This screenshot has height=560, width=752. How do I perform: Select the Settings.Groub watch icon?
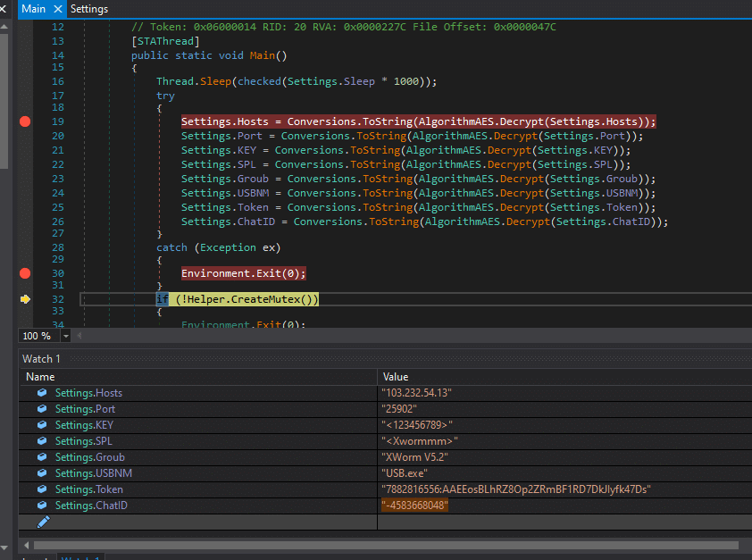click(x=42, y=457)
